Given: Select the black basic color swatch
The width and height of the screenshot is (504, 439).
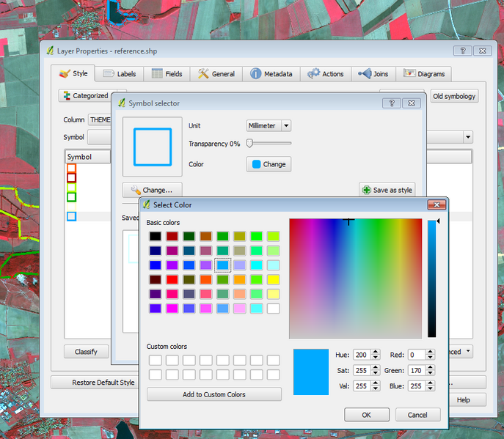Looking at the screenshot, I should coord(156,237).
